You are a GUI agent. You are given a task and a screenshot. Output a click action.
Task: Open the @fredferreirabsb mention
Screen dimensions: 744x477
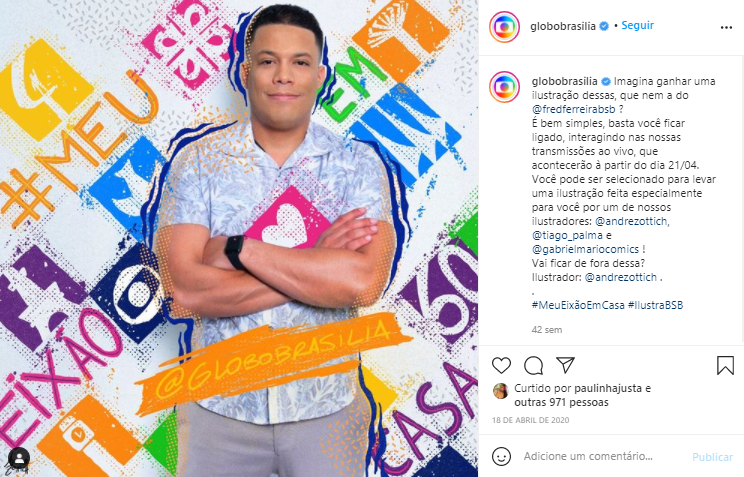[x=573, y=109]
